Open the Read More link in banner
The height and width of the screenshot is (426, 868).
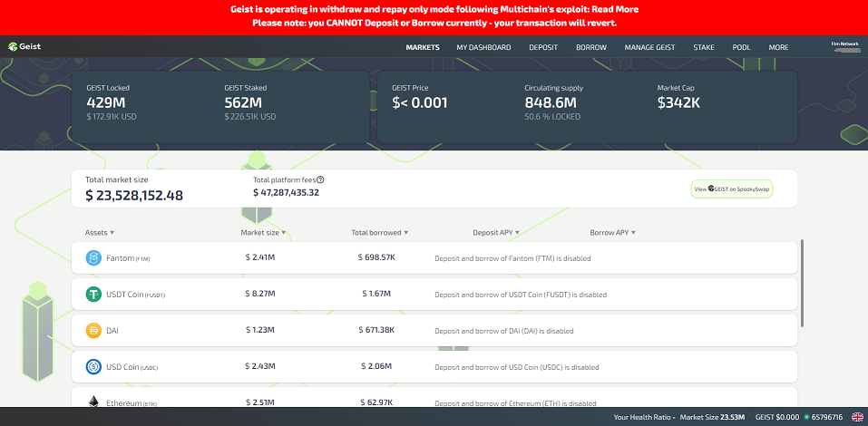(x=615, y=9)
